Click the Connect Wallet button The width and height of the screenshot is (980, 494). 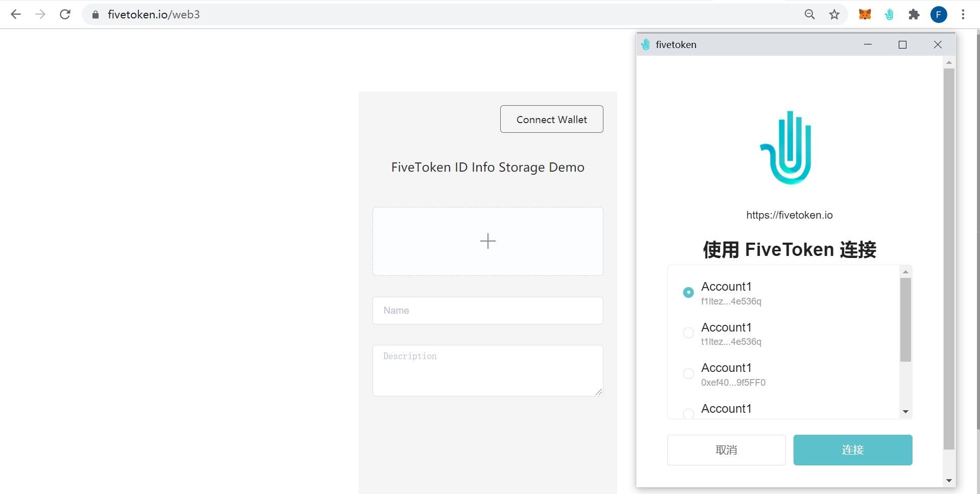552,119
